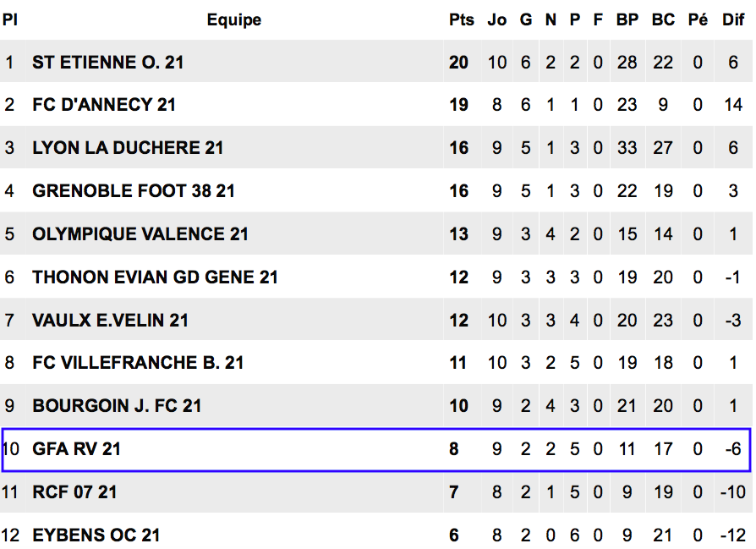Click the Dif column header
The image size is (756, 549).
point(733,19)
